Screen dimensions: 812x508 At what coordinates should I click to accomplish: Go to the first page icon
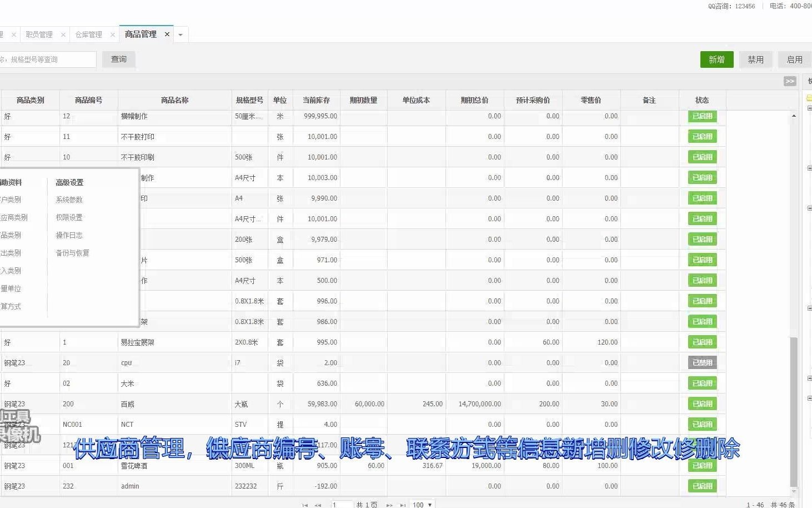coord(305,505)
